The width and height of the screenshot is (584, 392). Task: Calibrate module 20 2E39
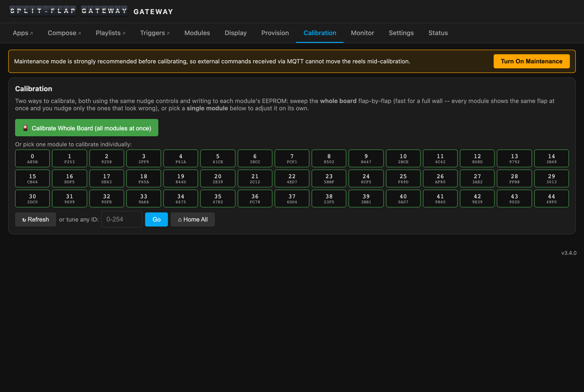[x=218, y=178]
